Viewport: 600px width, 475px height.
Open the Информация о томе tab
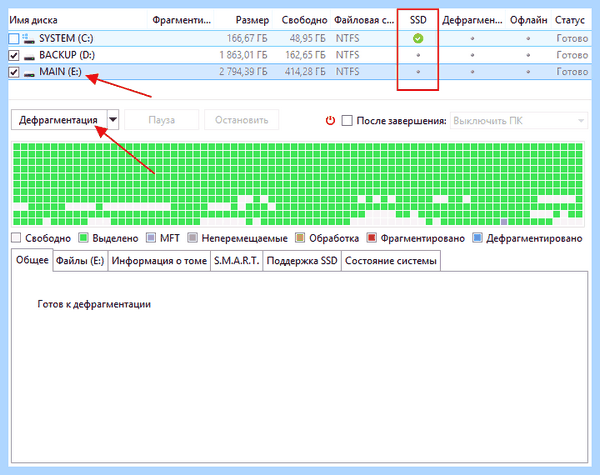click(x=159, y=261)
